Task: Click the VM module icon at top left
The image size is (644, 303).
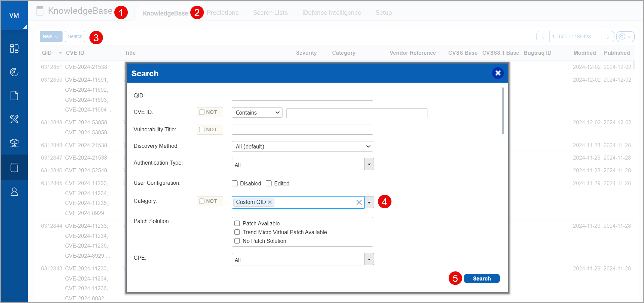Action: pos(14,15)
